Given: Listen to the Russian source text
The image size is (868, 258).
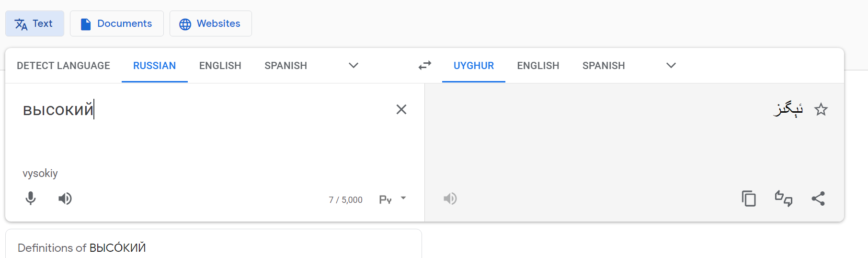Looking at the screenshot, I should pos(65,199).
